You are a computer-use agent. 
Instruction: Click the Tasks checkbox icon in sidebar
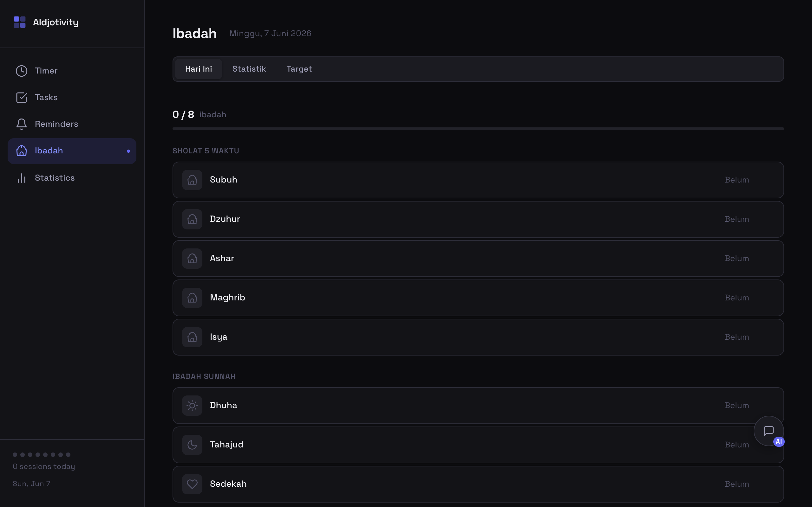pos(22,98)
